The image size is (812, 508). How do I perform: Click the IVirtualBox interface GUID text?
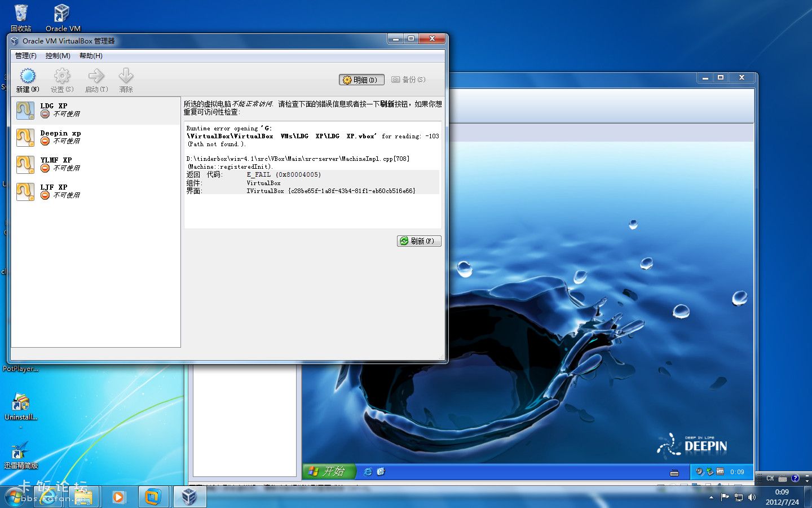click(331, 191)
